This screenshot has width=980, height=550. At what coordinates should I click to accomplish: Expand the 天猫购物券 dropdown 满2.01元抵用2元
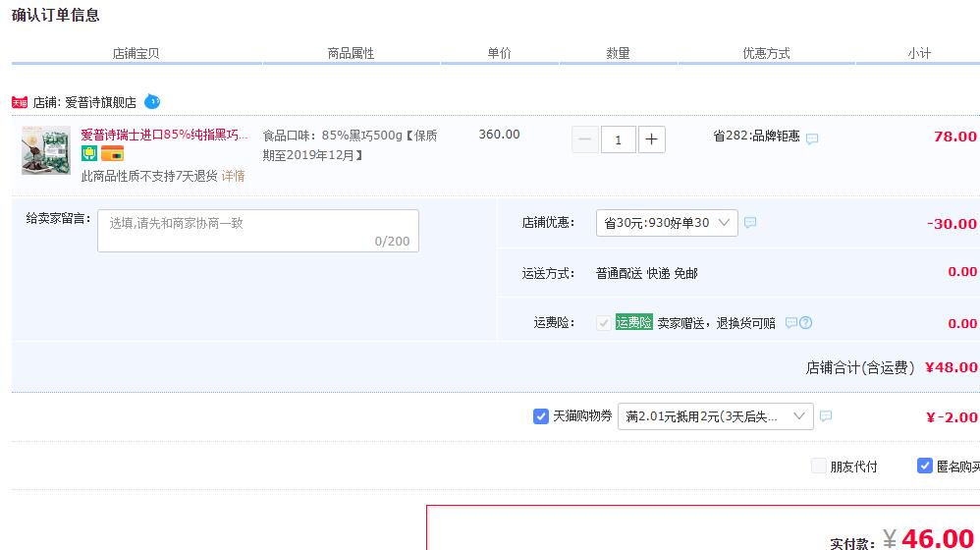point(716,416)
